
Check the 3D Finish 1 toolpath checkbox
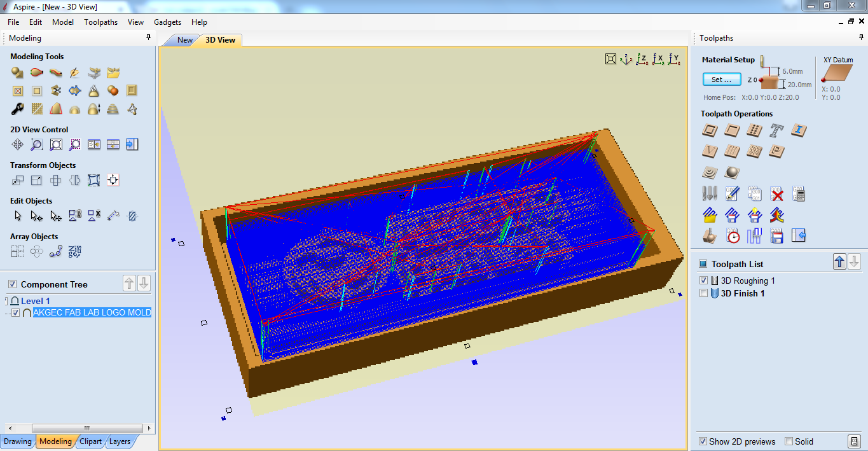703,293
